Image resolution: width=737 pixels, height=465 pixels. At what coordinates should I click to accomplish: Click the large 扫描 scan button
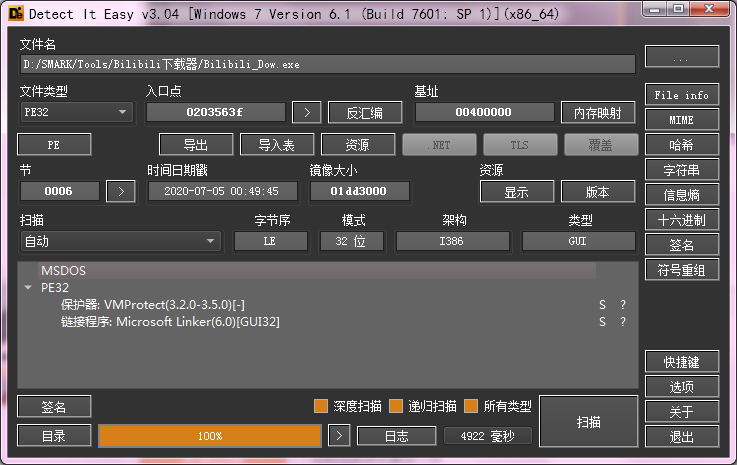click(588, 421)
